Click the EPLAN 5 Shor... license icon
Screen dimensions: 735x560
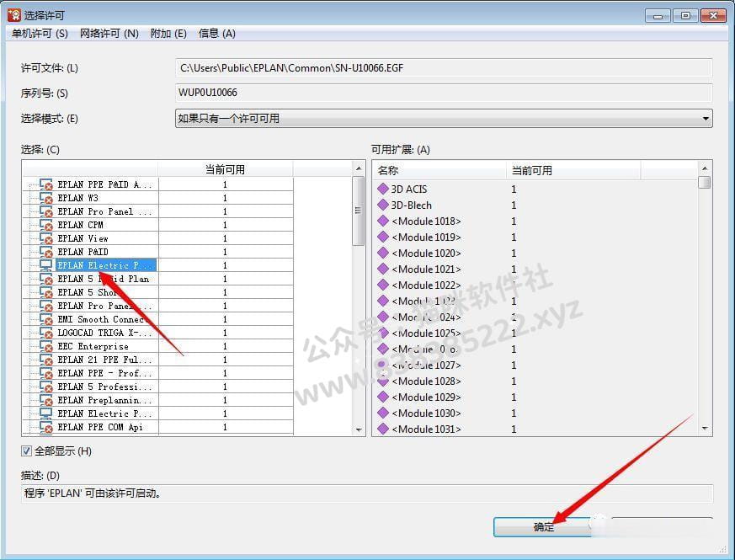click(x=46, y=292)
